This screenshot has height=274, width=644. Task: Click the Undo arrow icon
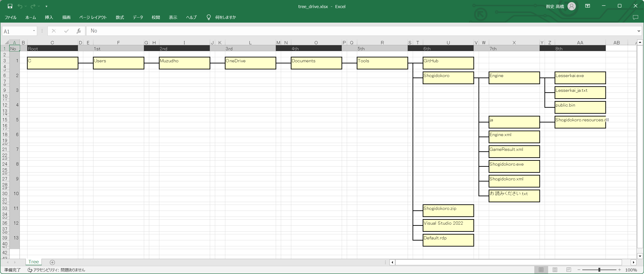[20, 6]
